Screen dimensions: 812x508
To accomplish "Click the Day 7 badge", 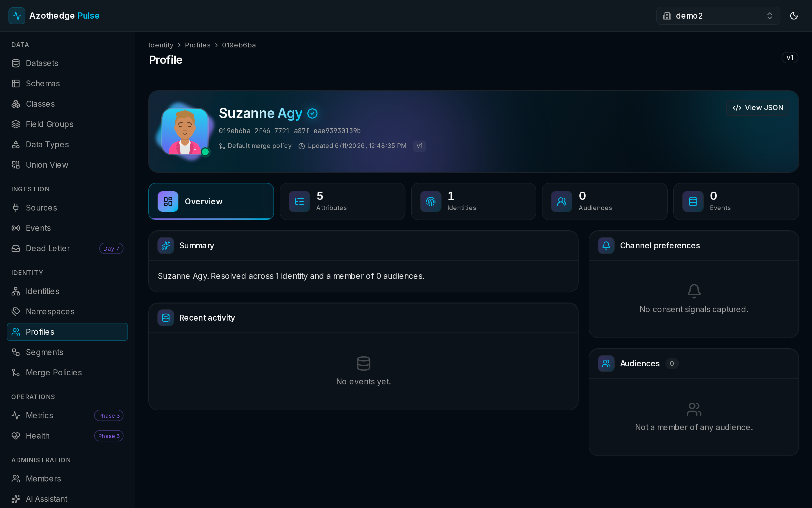I will (x=111, y=248).
